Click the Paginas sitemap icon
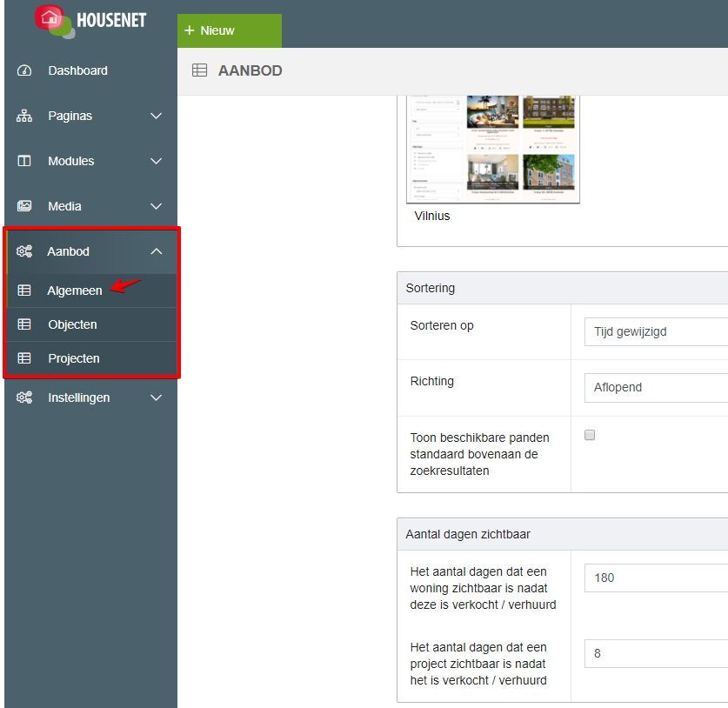Image resolution: width=728 pixels, height=708 pixels. coord(24,116)
